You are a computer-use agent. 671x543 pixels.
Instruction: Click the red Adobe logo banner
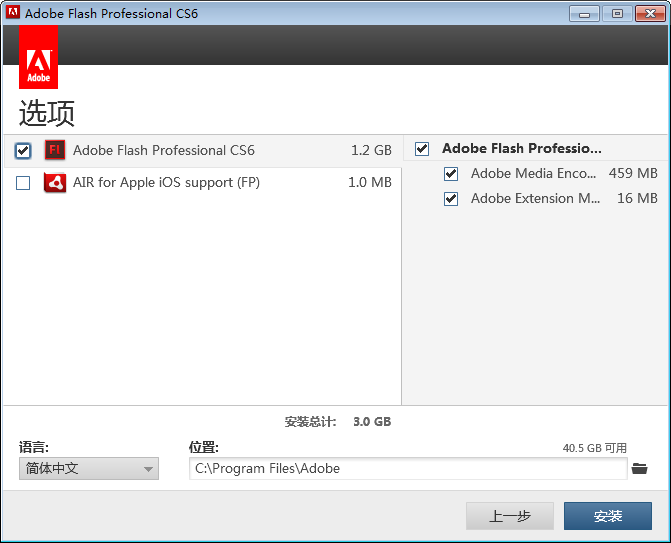click(39, 57)
